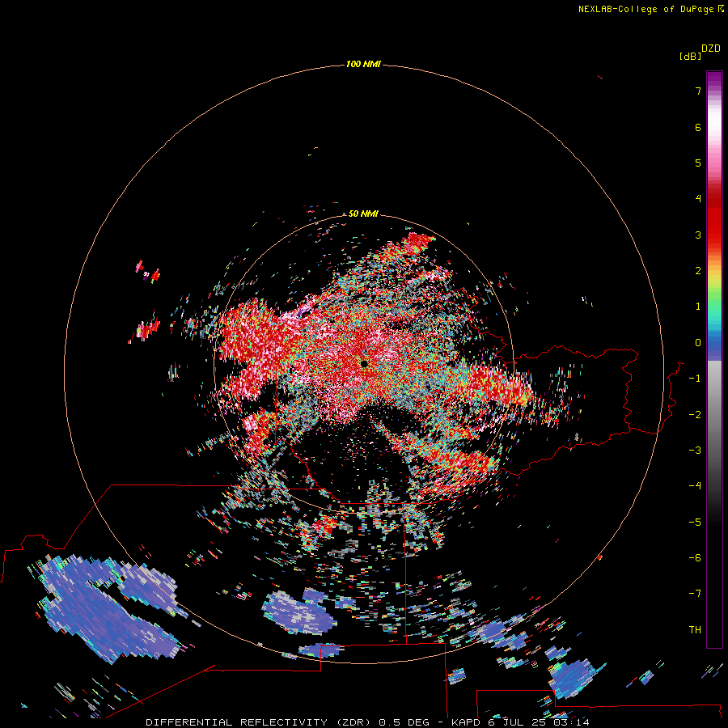The height and width of the screenshot is (728, 728).
Task: Click the color scale value 4
Action: pyautogui.click(x=698, y=199)
